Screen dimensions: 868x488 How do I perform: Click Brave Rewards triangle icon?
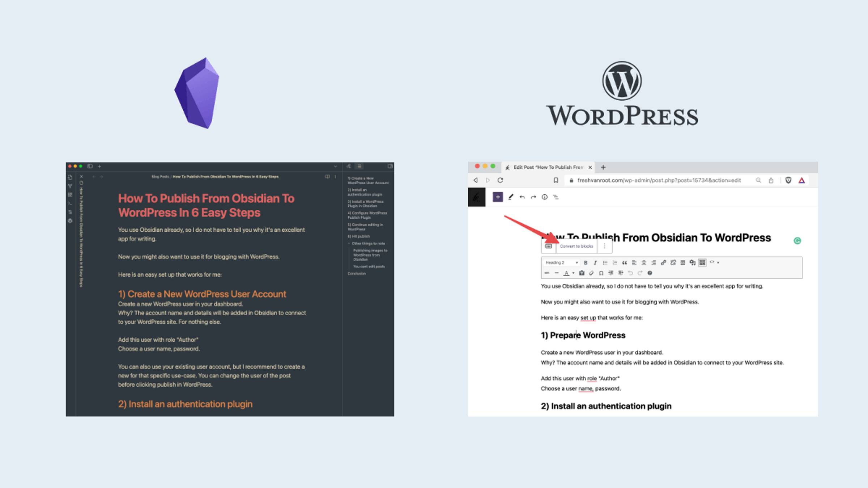tap(802, 180)
